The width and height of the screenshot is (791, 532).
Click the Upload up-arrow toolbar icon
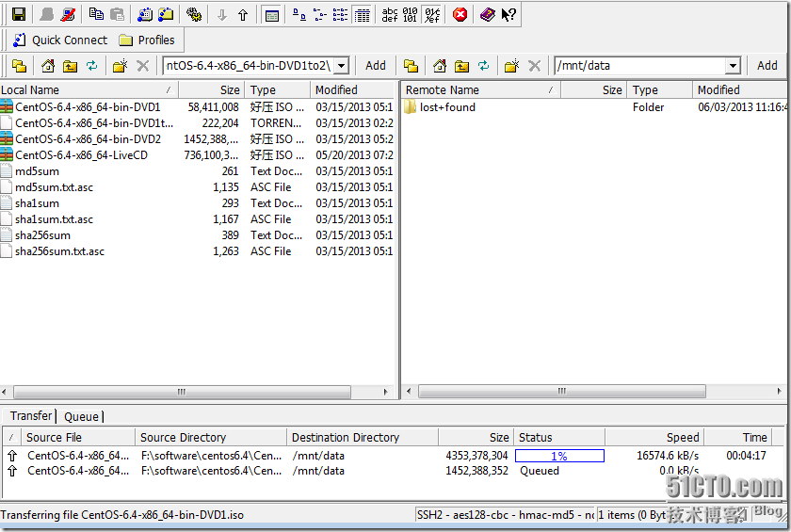pos(243,15)
